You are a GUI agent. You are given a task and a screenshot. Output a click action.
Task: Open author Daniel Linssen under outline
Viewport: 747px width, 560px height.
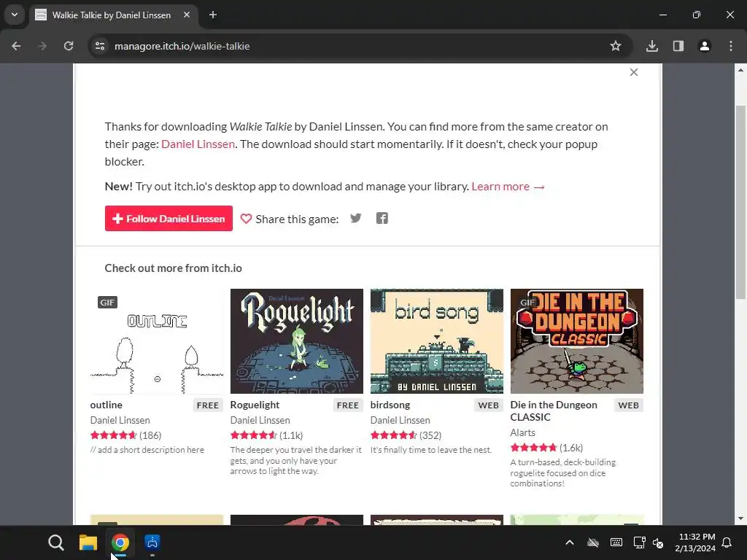pos(120,421)
